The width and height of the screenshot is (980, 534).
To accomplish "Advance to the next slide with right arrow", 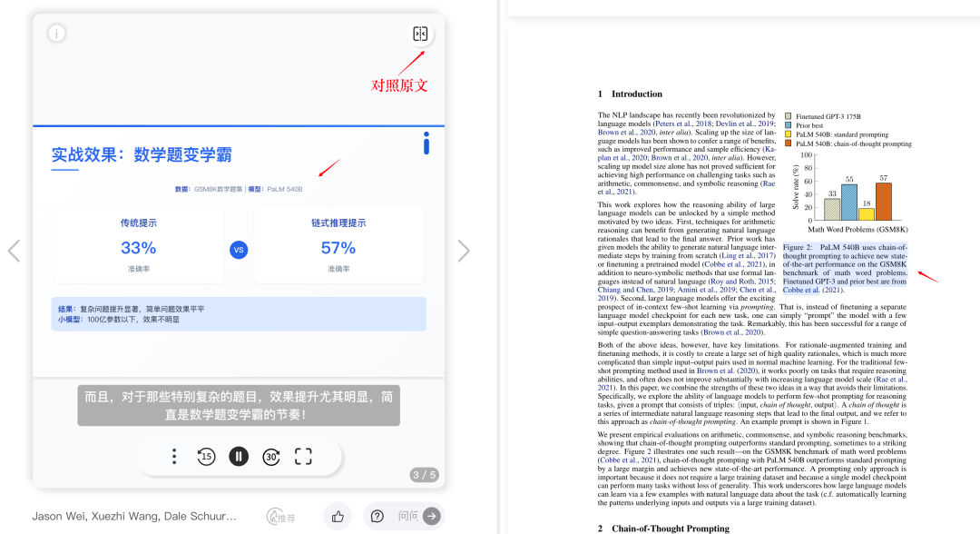I will click(x=463, y=251).
